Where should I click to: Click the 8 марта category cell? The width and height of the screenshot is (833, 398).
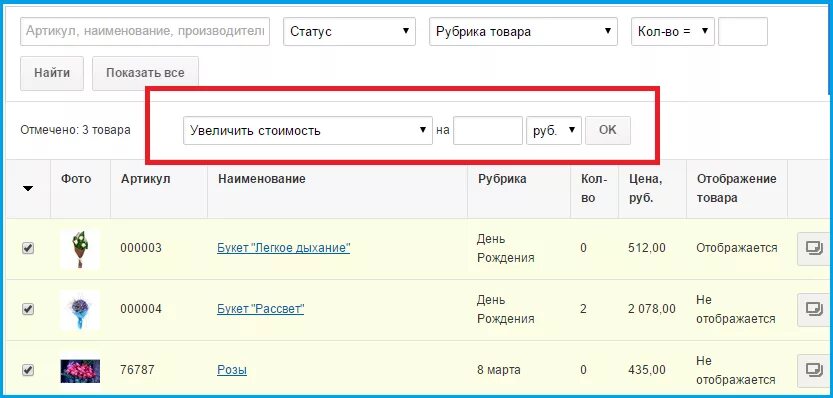point(499,370)
